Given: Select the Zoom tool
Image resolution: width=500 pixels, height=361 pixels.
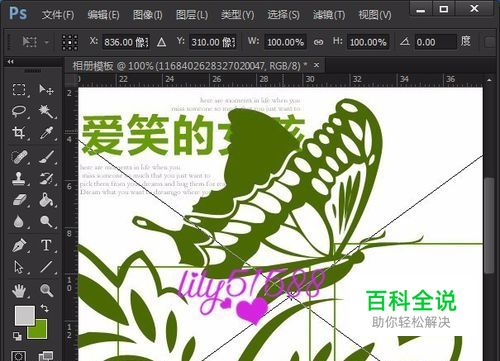Looking at the screenshot, I should 46,291.
